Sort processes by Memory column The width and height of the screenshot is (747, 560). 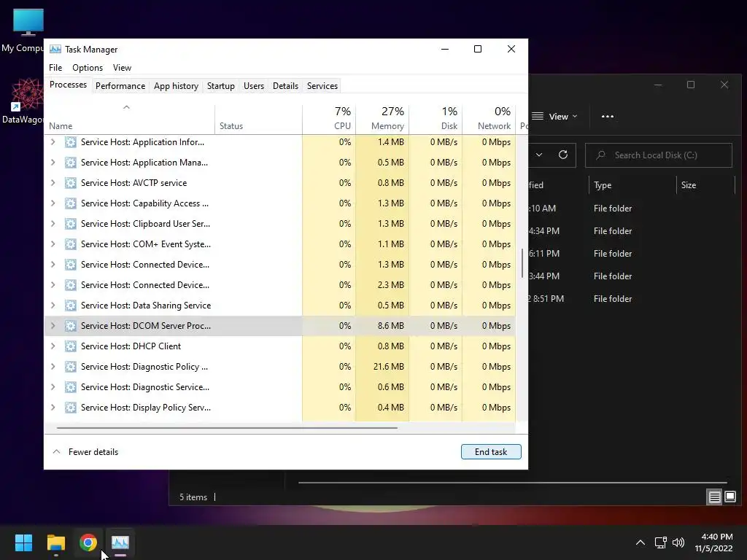[382, 118]
